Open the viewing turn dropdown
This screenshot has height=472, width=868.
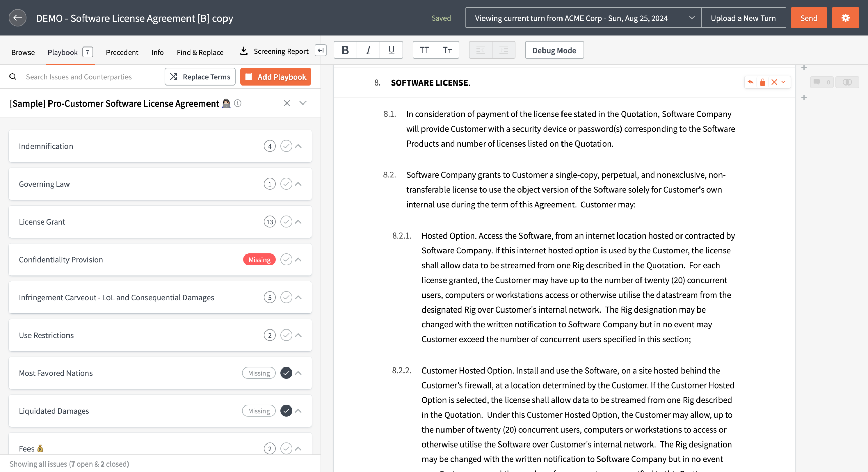click(x=583, y=18)
